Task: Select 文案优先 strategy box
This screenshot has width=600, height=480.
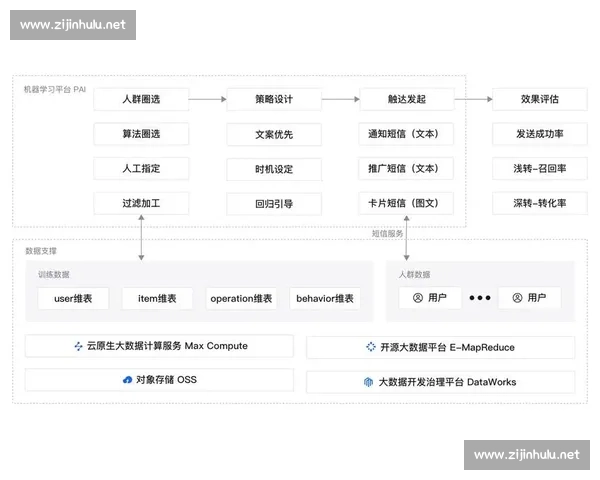Action: pyautogui.click(x=273, y=134)
